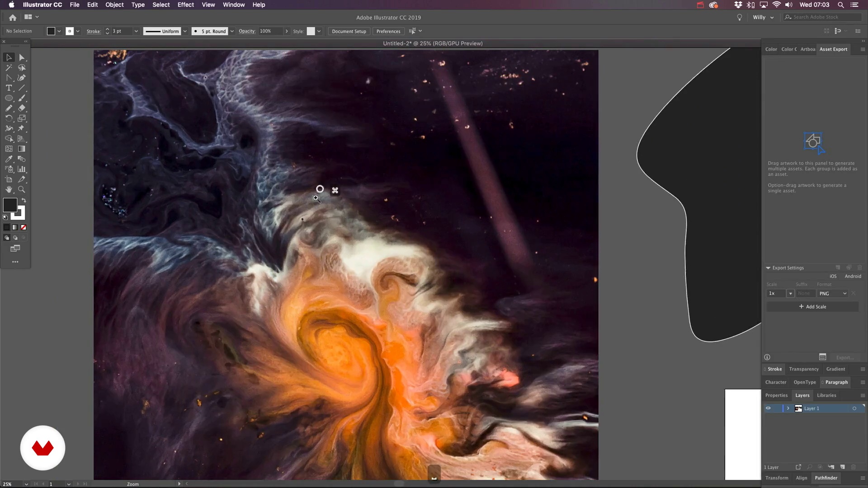868x488 pixels.
Task: Select the Perspective Grid tool
Action: coord(22,139)
